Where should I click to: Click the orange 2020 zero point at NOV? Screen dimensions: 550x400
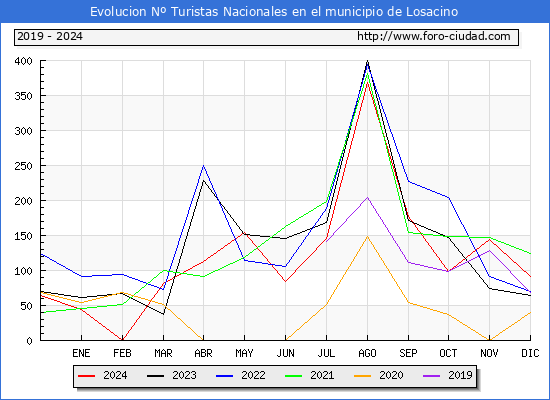point(489,340)
